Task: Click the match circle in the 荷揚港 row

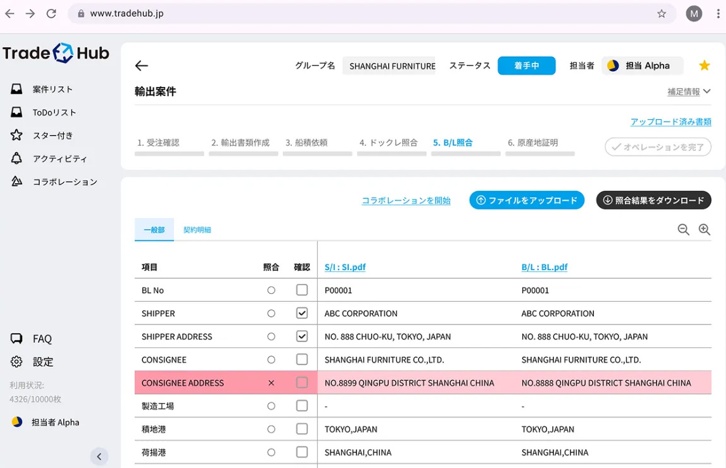Action: 271,452
